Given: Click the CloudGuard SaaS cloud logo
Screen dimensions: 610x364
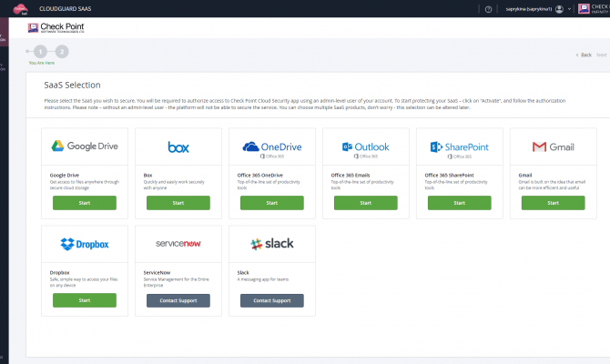Looking at the screenshot, I should tap(21, 9).
